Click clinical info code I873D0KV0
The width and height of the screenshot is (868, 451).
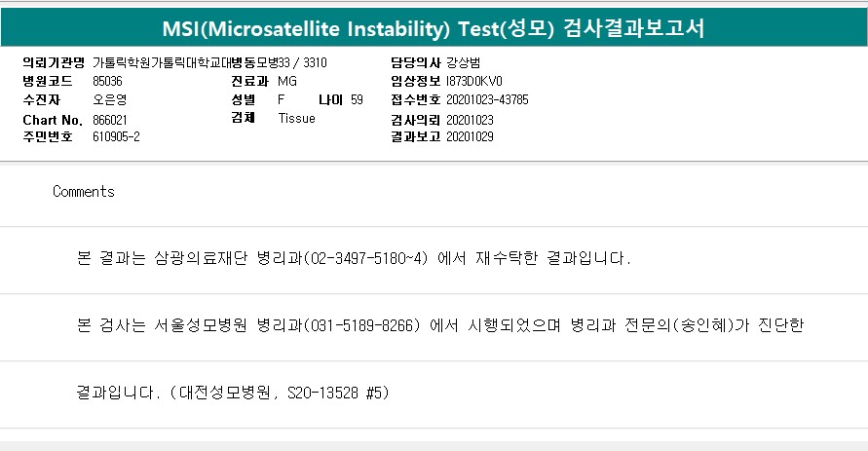474,81
